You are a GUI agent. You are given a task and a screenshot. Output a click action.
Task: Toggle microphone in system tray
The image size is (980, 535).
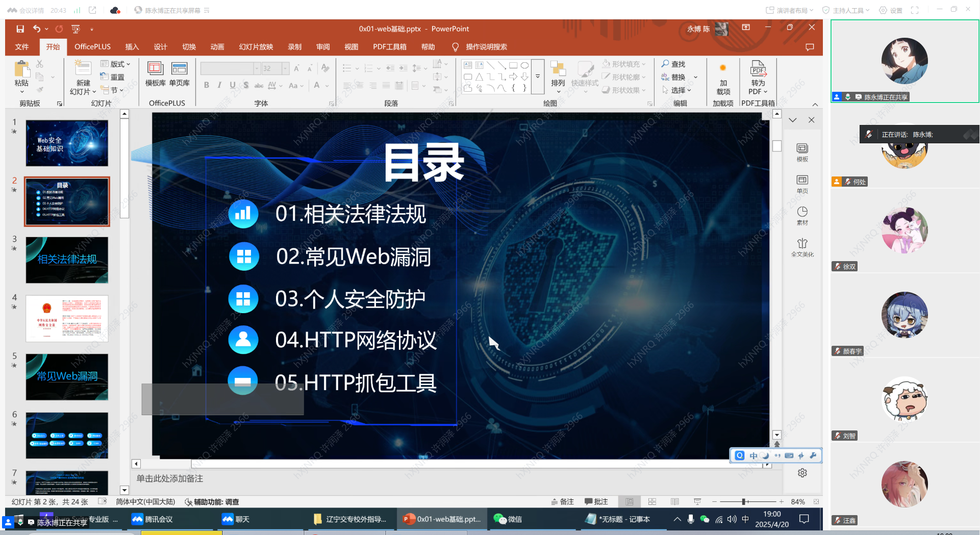pyautogui.click(x=691, y=519)
